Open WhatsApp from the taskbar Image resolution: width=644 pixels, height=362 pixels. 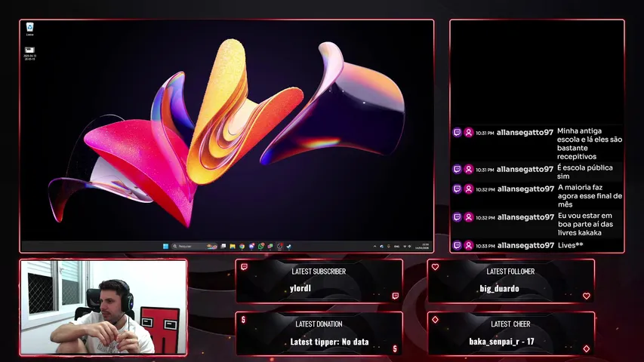point(260,247)
